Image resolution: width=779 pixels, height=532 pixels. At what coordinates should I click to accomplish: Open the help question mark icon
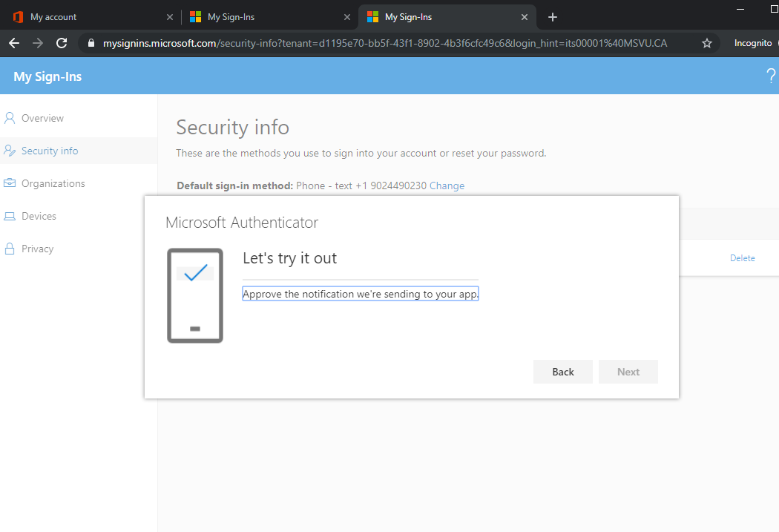[770, 76]
